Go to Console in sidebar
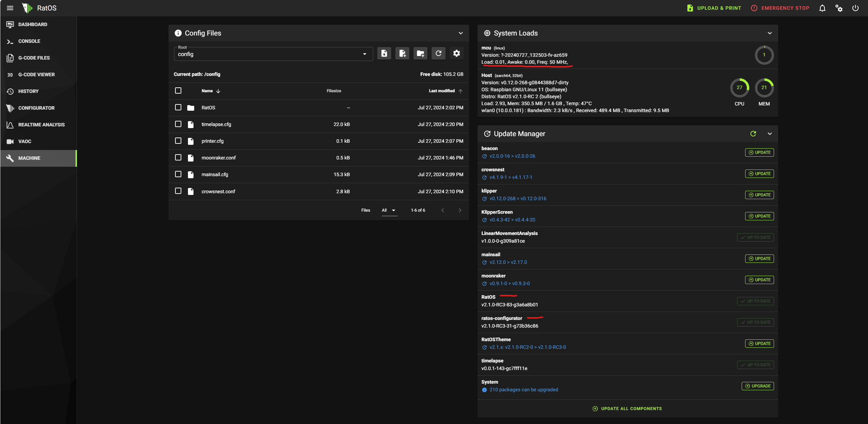This screenshot has height=424, width=868. tap(29, 41)
